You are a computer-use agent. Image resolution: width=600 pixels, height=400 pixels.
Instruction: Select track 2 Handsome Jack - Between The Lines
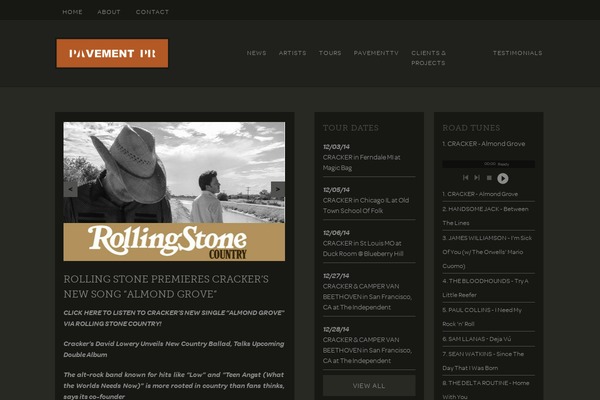(x=486, y=216)
